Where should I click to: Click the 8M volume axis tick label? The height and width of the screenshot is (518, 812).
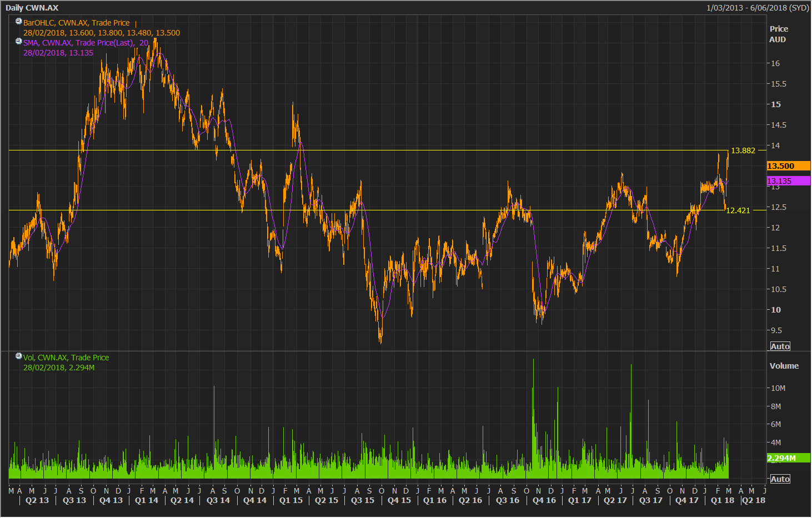pos(775,406)
